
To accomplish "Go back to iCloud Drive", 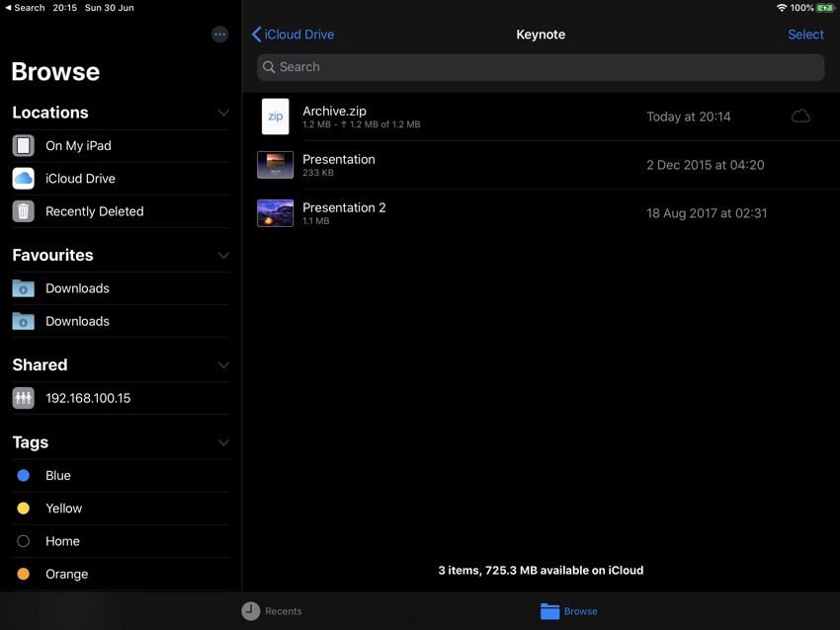I will [x=294, y=35].
